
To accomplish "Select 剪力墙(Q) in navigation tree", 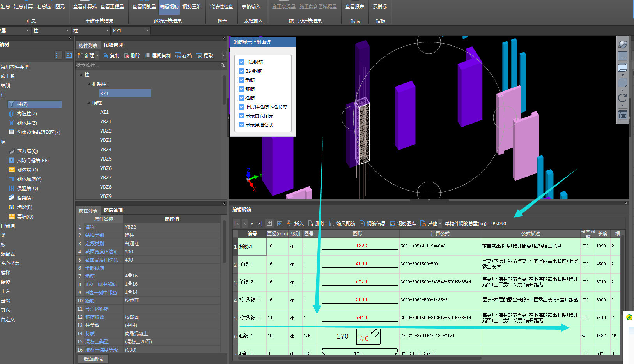I will tap(27, 151).
